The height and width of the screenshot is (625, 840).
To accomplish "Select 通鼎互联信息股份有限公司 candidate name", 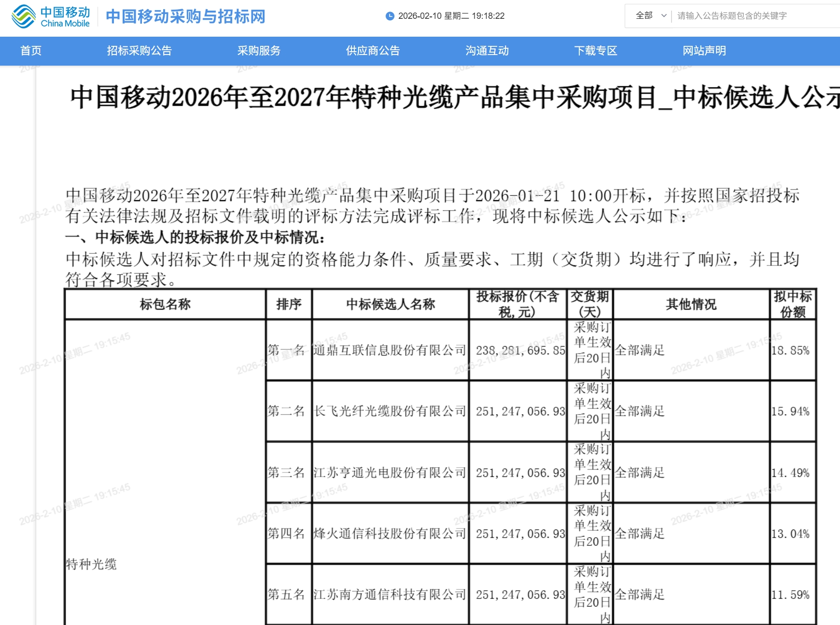I will [390, 350].
